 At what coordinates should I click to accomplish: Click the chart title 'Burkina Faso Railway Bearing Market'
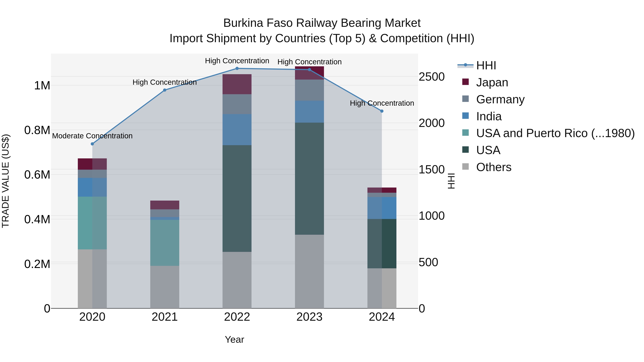[322, 23]
